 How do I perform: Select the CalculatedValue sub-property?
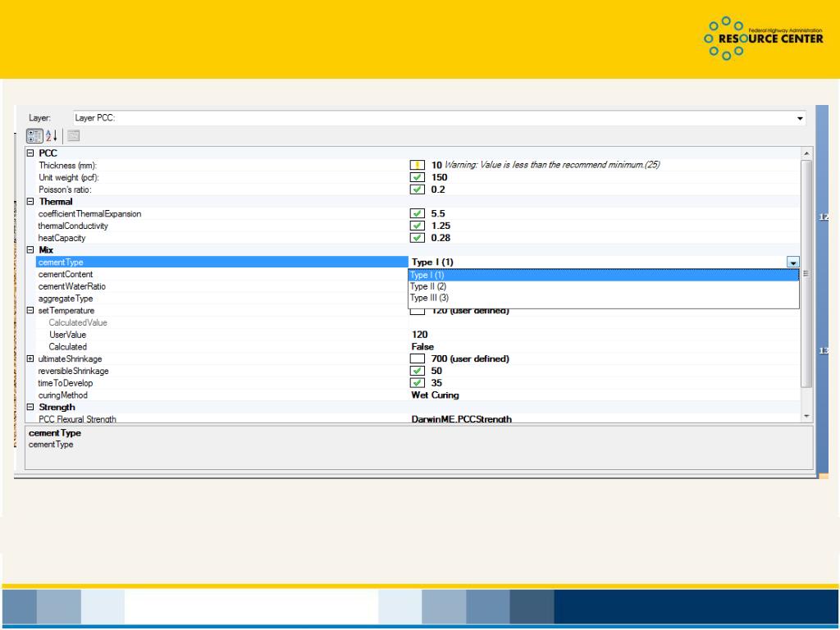tap(78, 322)
